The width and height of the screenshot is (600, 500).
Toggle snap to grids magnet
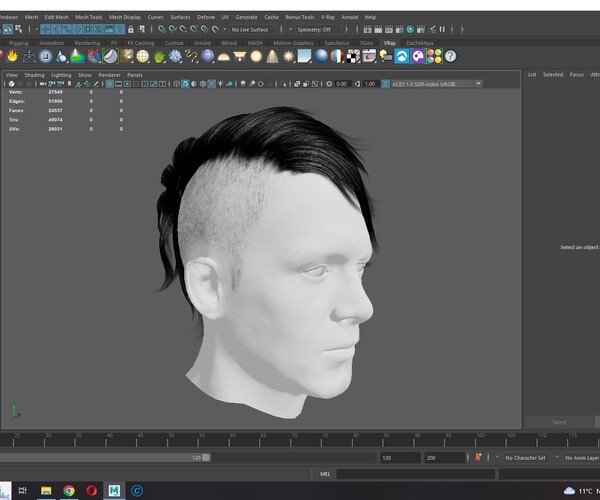pyautogui.click(x=162, y=29)
